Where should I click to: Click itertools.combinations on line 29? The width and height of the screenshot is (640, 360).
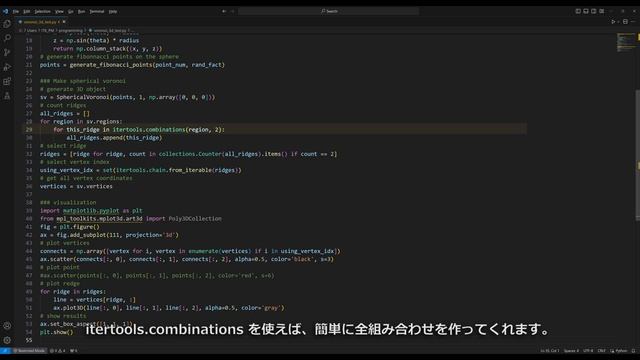pos(149,130)
